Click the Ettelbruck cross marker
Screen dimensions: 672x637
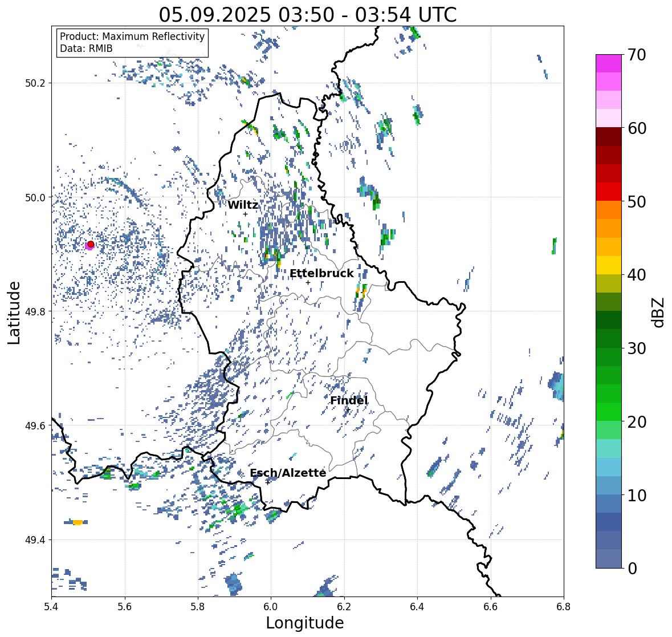point(308,282)
